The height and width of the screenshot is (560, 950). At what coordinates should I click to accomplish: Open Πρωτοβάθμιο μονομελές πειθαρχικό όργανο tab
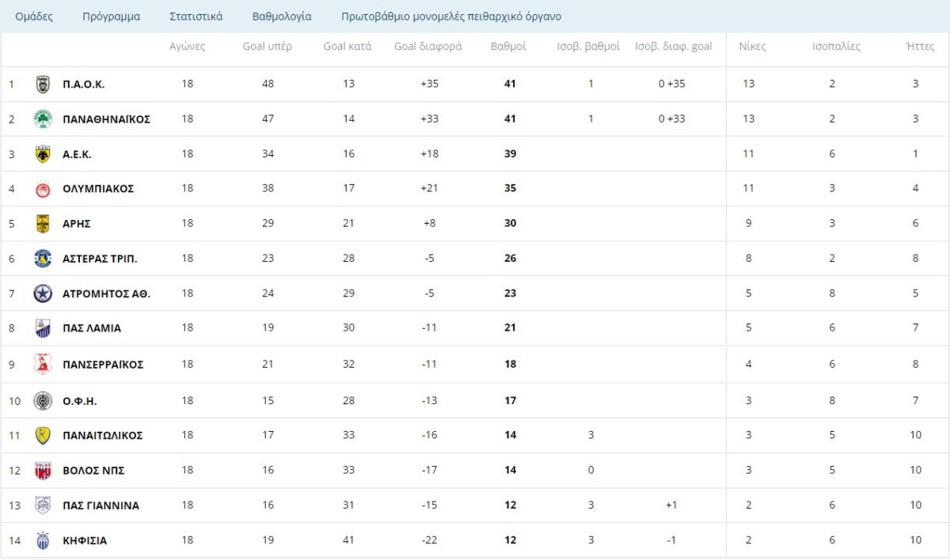point(451,16)
